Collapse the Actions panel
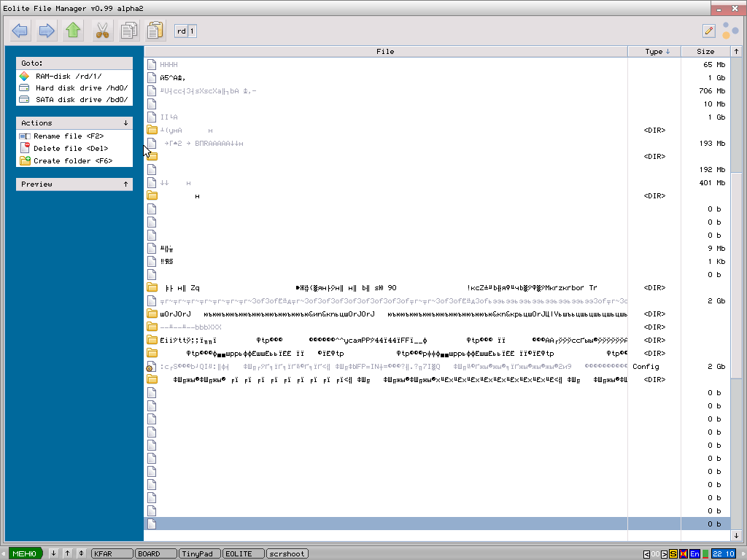747x560 pixels. tap(125, 123)
